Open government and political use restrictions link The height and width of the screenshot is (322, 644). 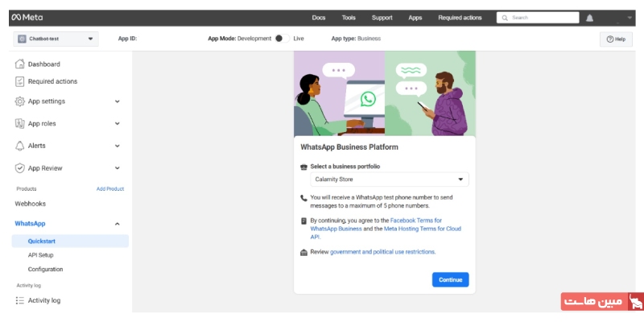click(382, 252)
